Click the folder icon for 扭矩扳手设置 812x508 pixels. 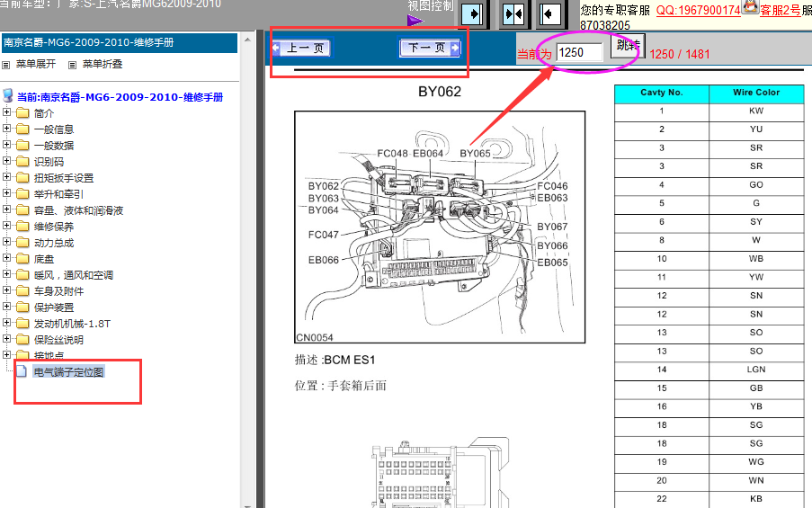click(x=22, y=178)
